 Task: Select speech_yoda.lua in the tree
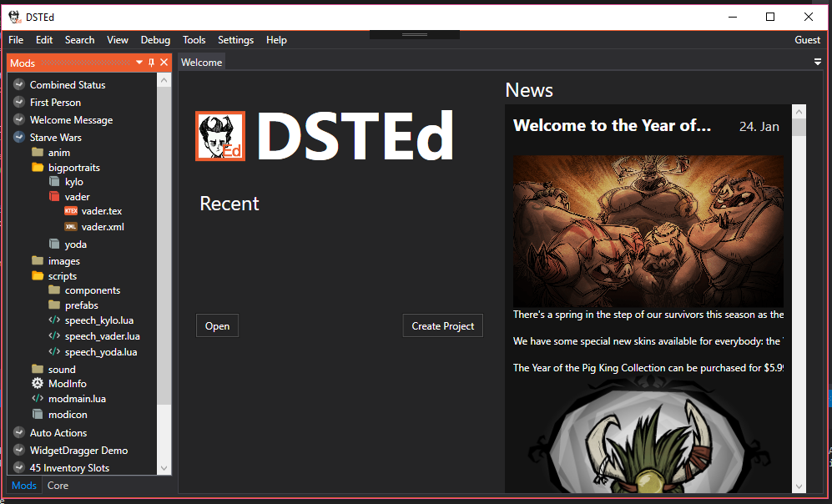pyautogui.click(x=100, y=352)
